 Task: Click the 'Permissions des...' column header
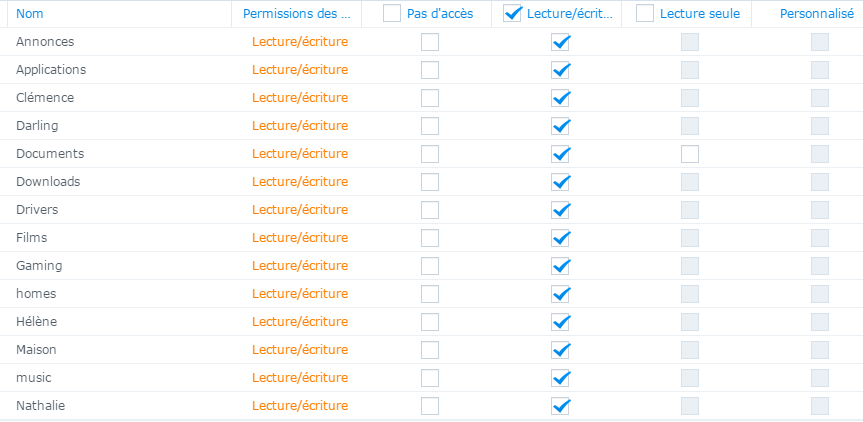pos(296,14)
